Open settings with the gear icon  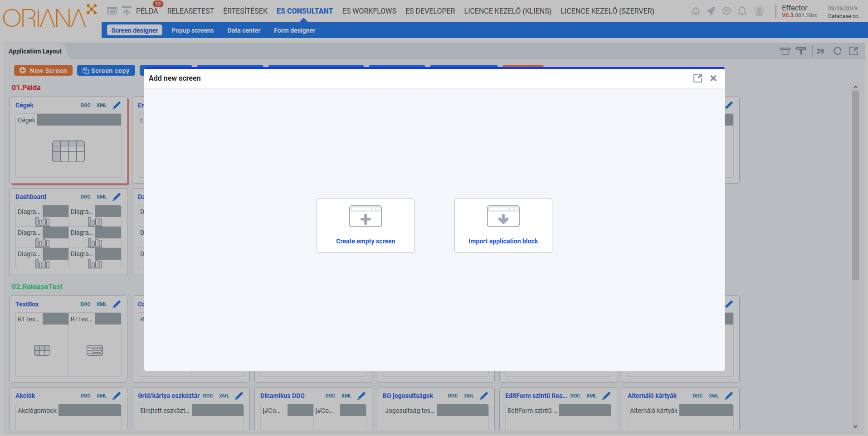(x=727, y=11)
